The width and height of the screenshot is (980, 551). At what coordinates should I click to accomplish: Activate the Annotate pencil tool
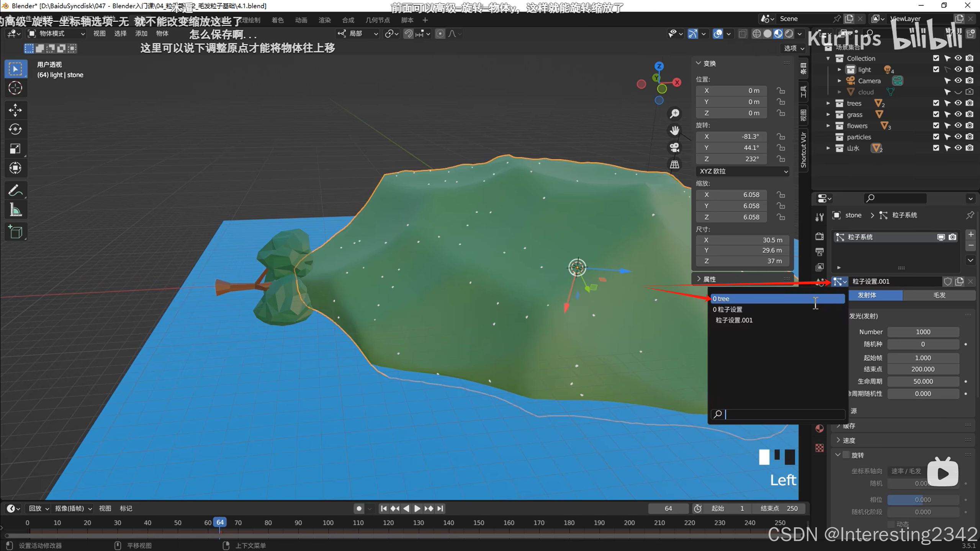pyautogui.click(x=15, y=190)
